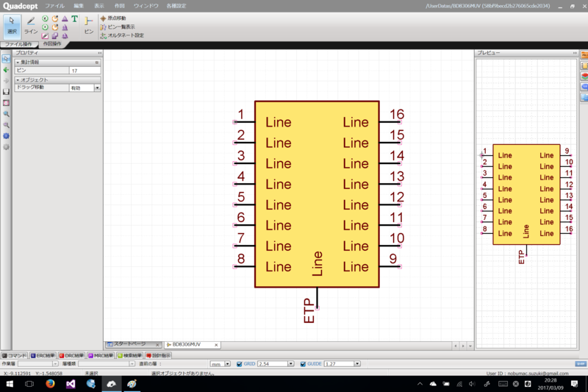Screen dimensions: 588x392
Task: Choose the green T text tool
Action: tap(75, 18)
